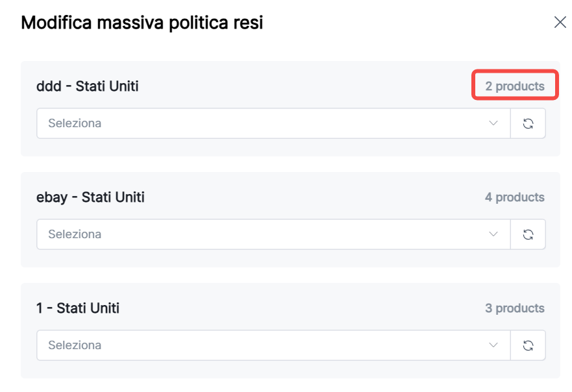Select the ddd - Stati Uniti heading
Image resolution: width=572 pixels, height=392 pixels.
pyautogui.click(x=88, y=86)
